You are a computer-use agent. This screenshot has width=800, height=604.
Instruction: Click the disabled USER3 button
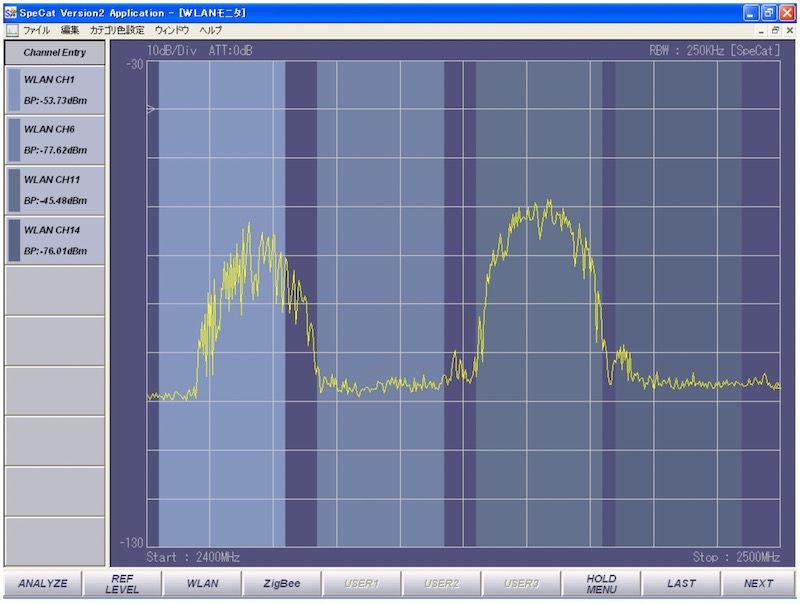click(x=521, y=583)
